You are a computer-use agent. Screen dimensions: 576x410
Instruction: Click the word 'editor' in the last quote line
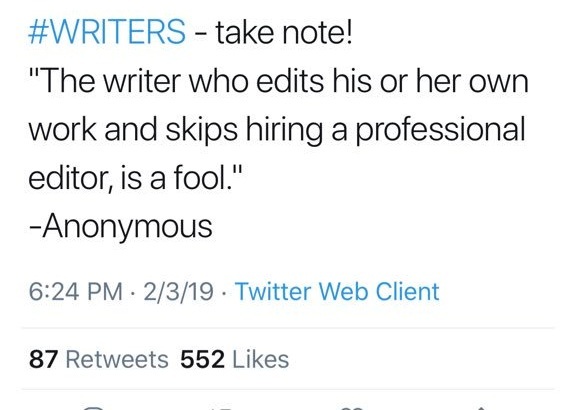[x=69, y=179]
